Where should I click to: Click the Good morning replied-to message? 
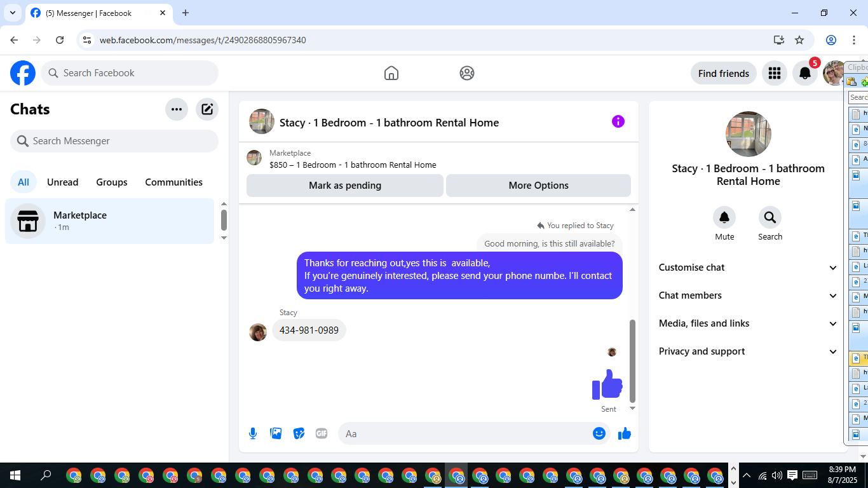(550, 243)
